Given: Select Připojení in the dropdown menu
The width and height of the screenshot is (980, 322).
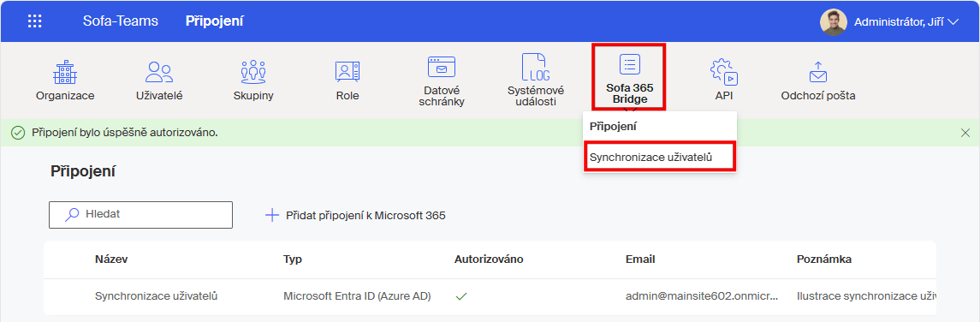Looking at the screenshot, I should click(x=660, y=126).
